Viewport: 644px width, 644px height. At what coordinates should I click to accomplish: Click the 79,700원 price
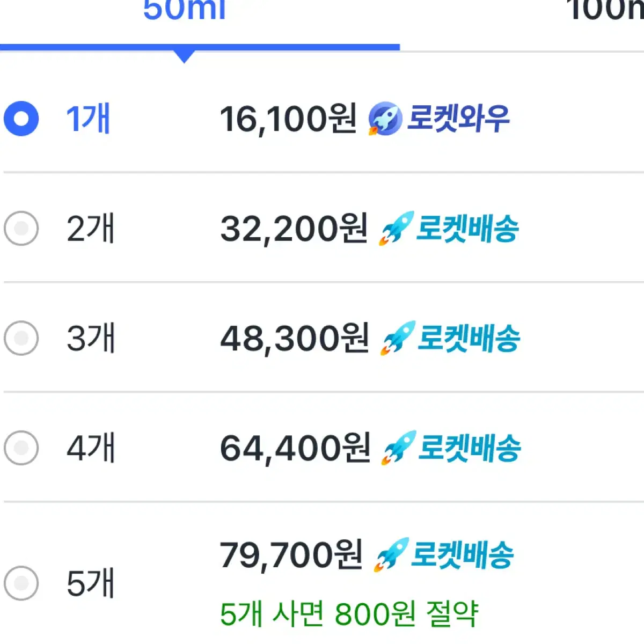pyautogui.click(x=291, y=555)
